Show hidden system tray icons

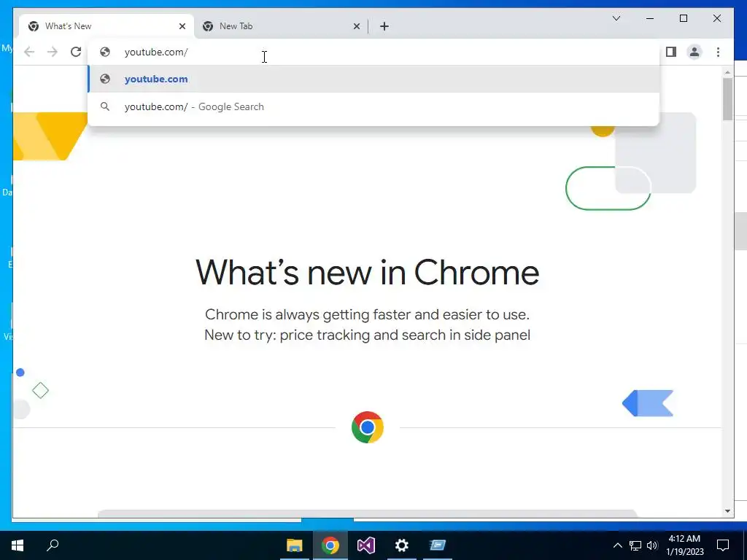(617, 545)
